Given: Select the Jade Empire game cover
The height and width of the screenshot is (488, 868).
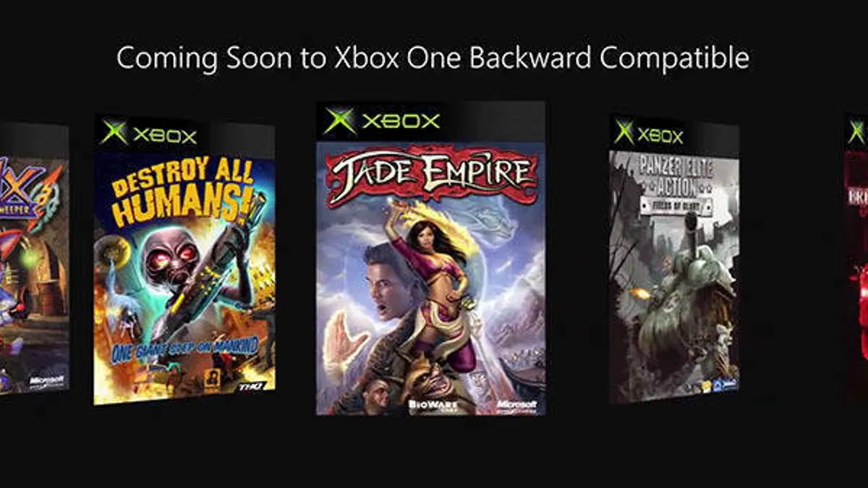Looking at the screenshot, I should tap(430, 258).
